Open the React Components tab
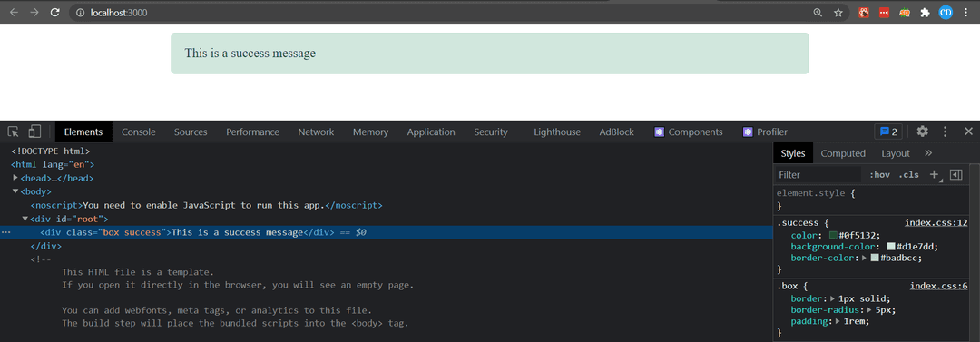Image resolution: width=980 pixels, height=342 pixels. coord(688,132)
